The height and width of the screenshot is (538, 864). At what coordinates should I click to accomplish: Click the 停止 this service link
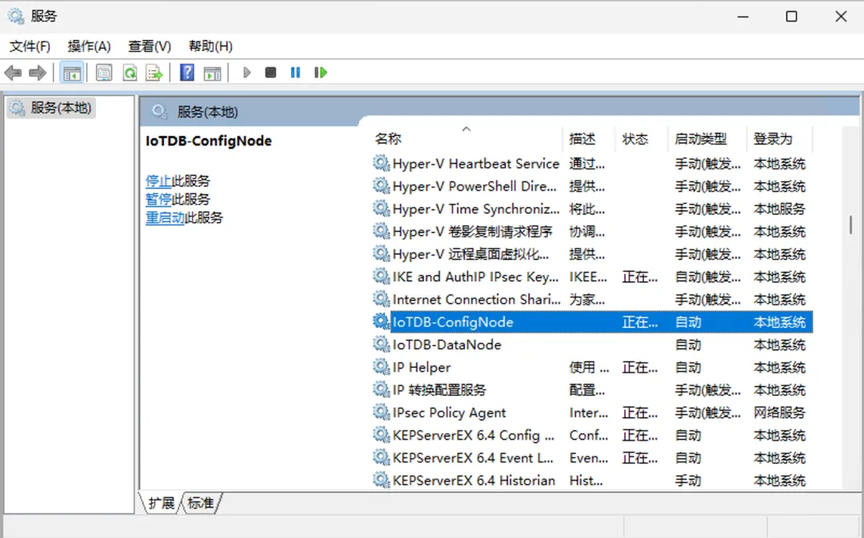pos(159,181)
